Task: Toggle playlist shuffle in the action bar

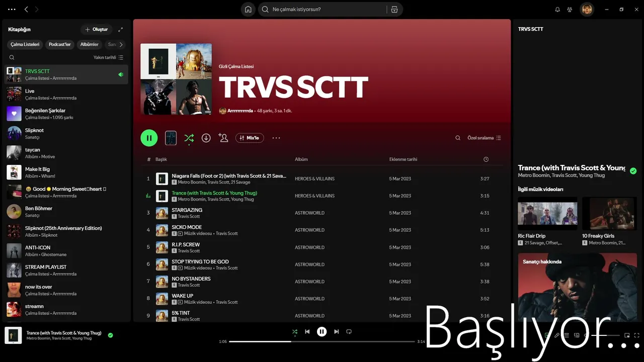Action: point(189,138)
